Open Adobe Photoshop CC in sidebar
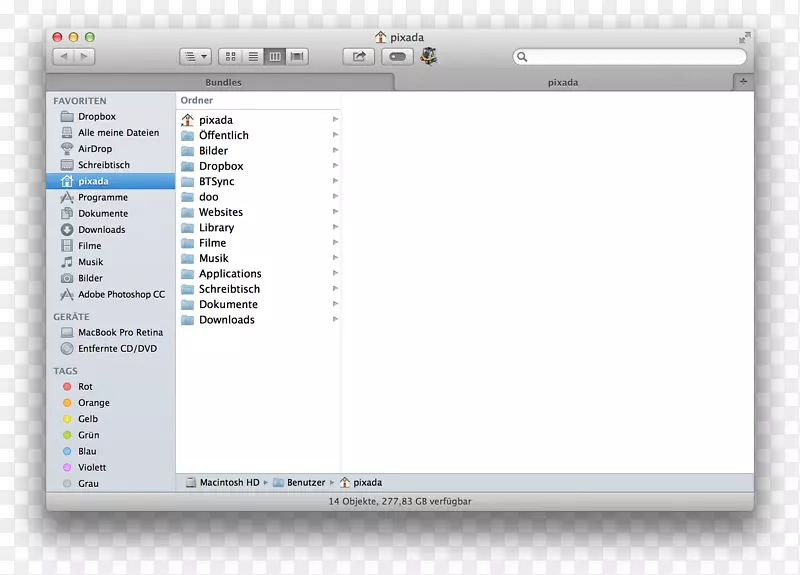The height and width of the screenshot is (575, 800). (x=110, y=294)
